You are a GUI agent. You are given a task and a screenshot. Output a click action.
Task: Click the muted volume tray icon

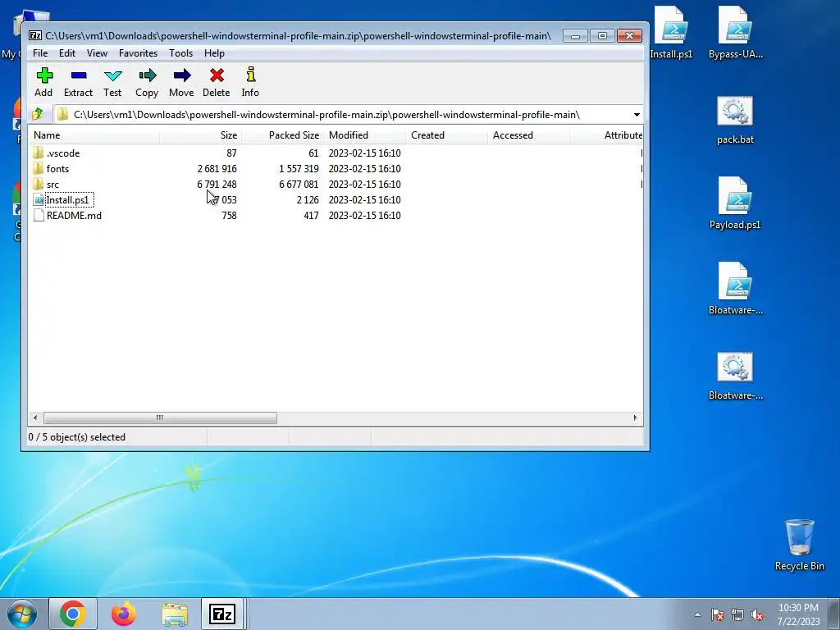point(757,614)
